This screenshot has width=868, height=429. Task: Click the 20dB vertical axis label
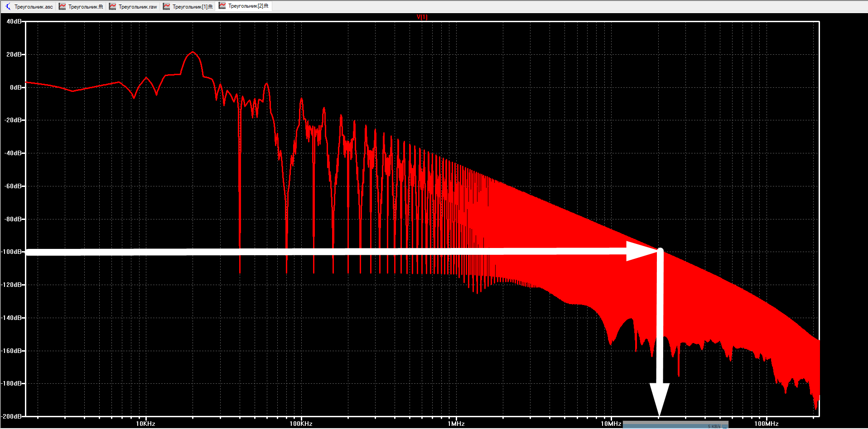click(x=14, y=54)
